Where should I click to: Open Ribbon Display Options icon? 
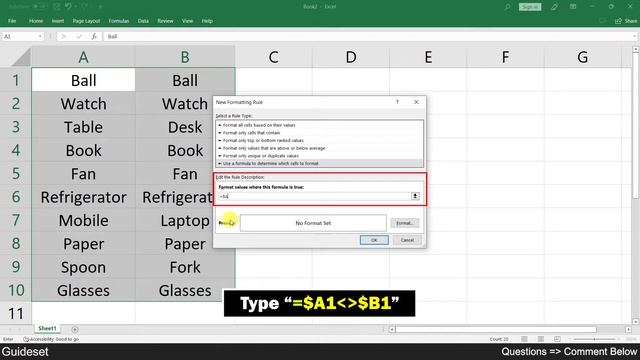(x=573, y=7)
